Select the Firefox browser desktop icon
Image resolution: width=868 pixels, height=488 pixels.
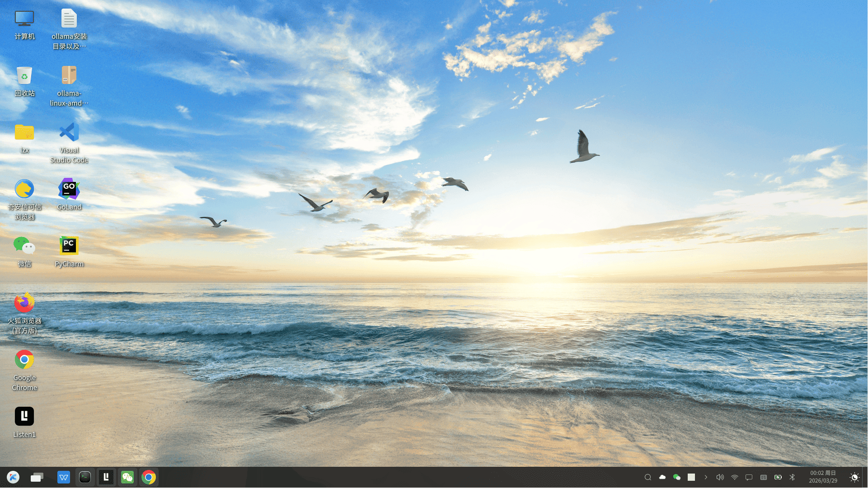pos(24,303)
